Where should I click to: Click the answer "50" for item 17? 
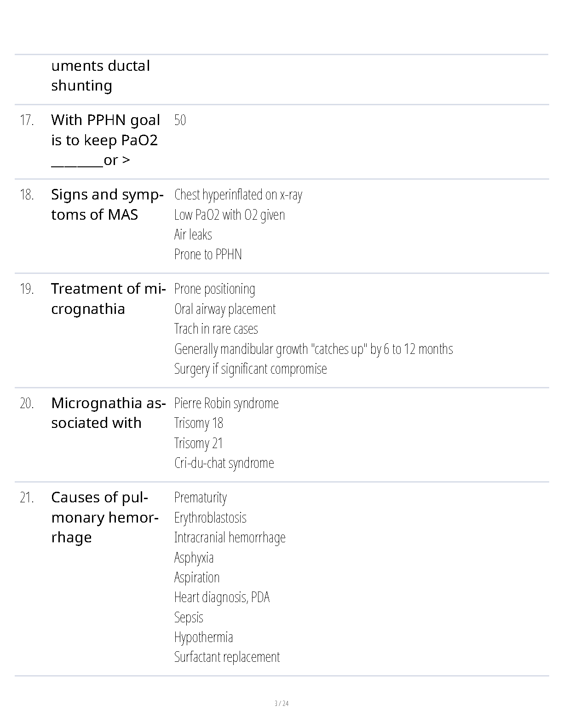coord(180,120)
